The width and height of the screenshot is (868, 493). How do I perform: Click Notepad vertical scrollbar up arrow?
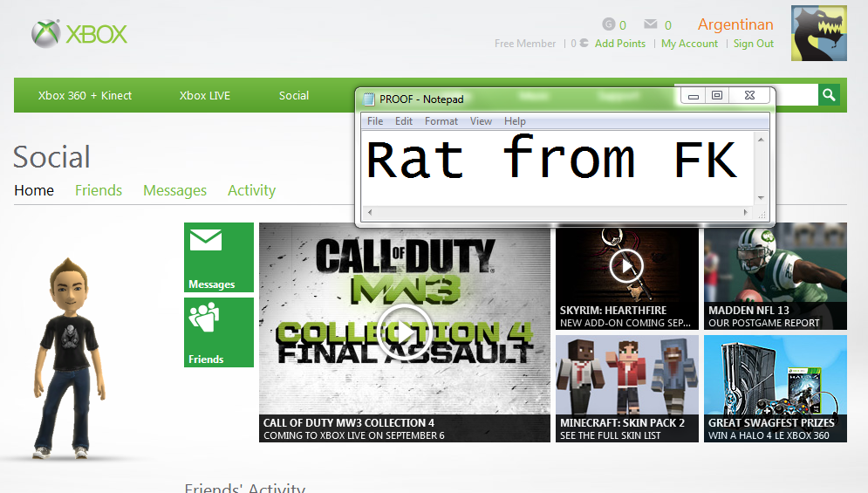coord(761,140)
